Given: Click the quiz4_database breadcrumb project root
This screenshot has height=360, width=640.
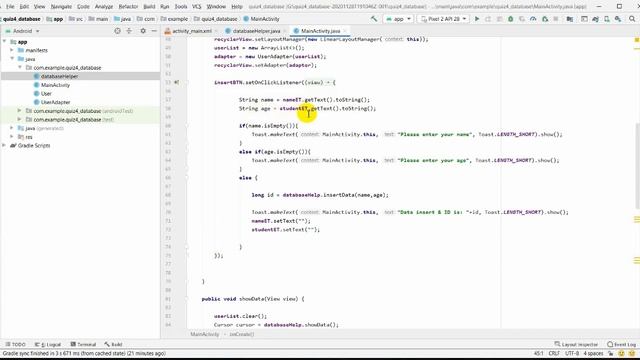Looking at the screenshot, I should (22, 19).
